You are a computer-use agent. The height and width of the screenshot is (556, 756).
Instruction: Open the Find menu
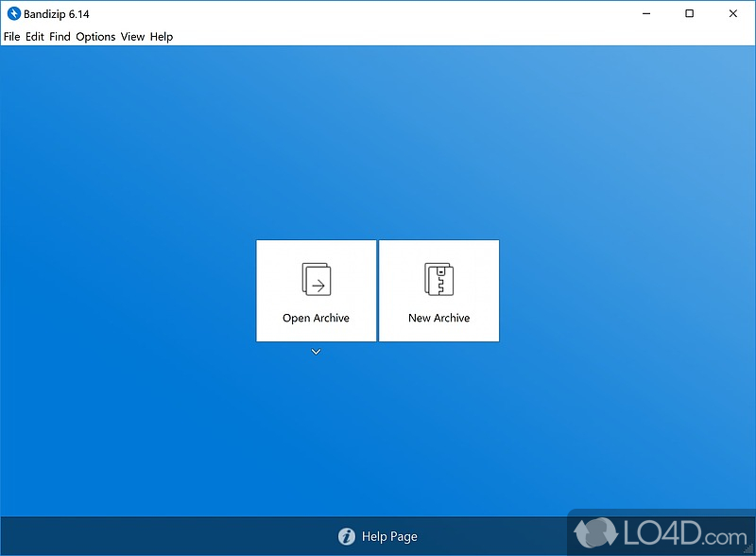coord(60,36)
